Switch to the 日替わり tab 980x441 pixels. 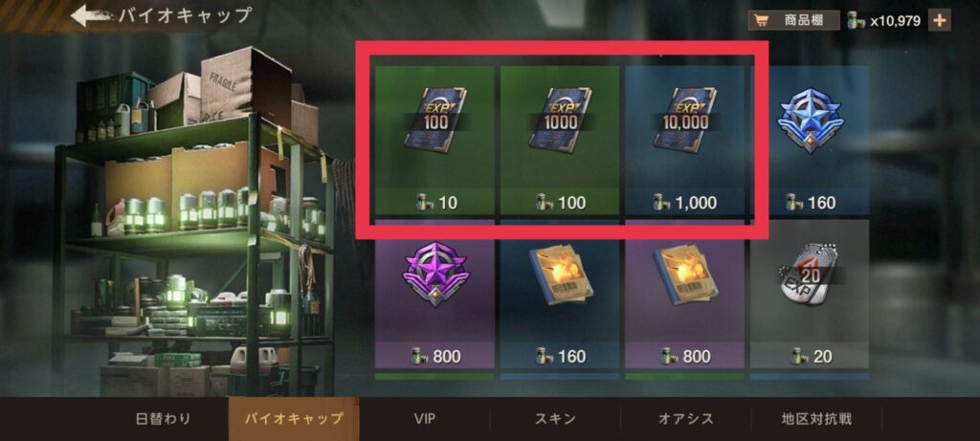[x=163, y=418]
